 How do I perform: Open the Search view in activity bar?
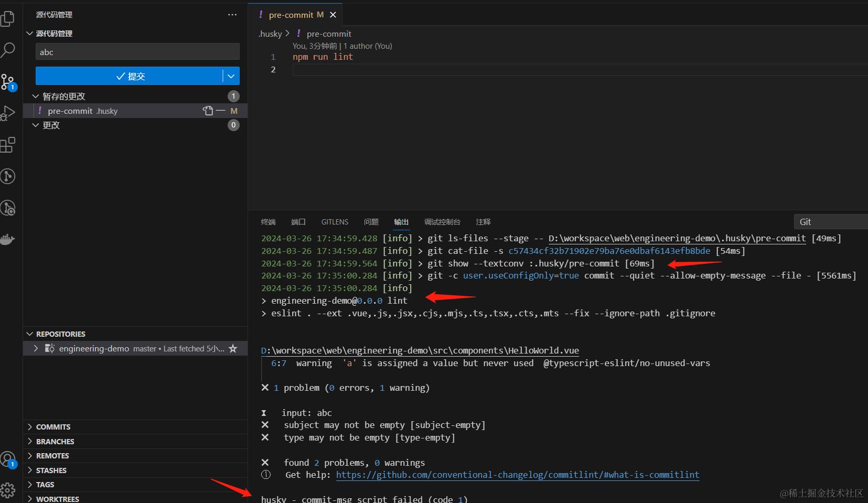pyautogui.click(x=7, y=50)
